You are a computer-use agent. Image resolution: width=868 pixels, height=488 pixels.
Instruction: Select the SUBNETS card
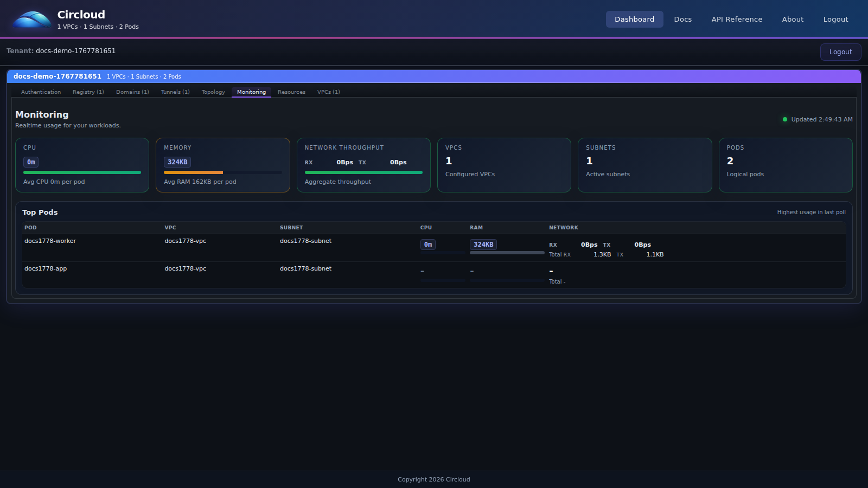[644, 165]
